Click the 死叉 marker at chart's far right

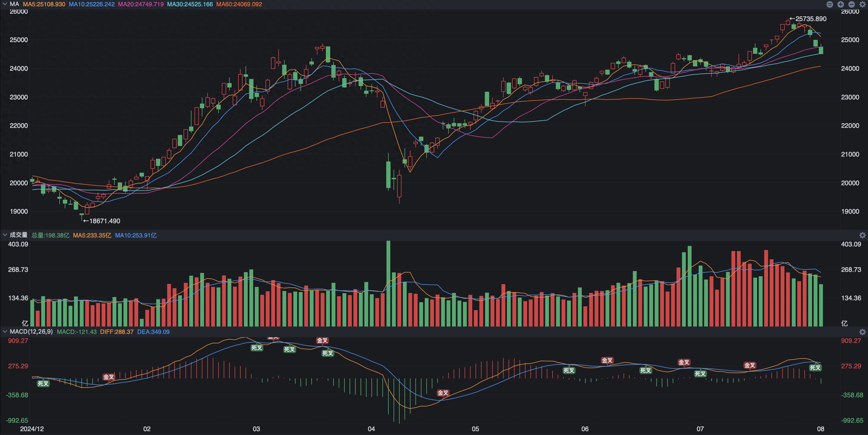click(x=815, y=368)
